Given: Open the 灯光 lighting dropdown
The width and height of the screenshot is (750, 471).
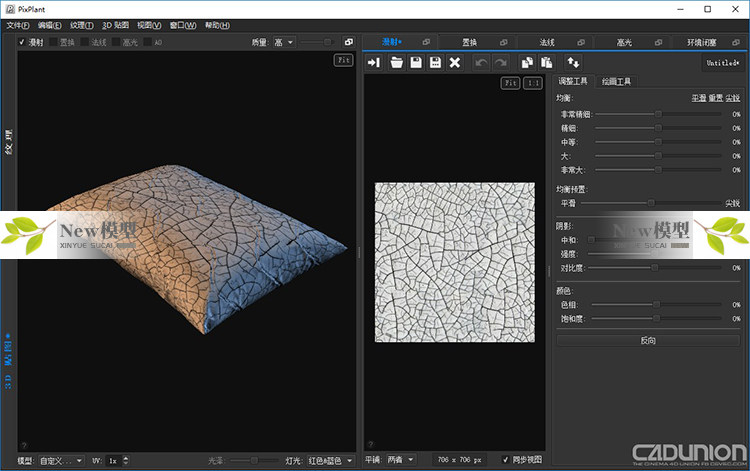Looking at the screenshot, I should (x=331, y=460).
